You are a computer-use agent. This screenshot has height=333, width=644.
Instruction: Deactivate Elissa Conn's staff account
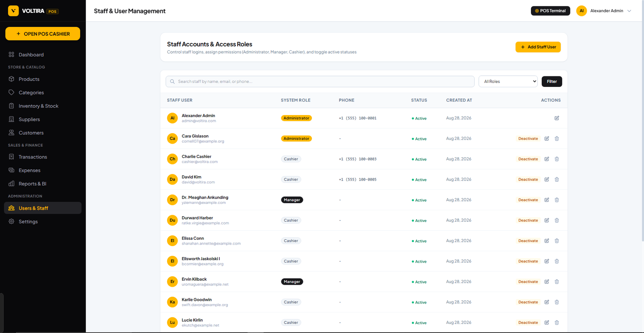tap(528, 241)
